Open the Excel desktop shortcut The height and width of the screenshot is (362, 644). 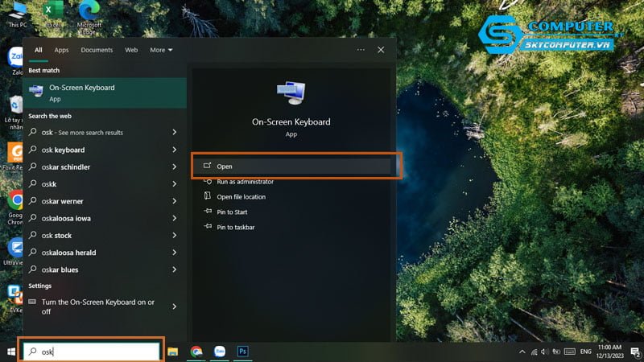tap(53, 14)
